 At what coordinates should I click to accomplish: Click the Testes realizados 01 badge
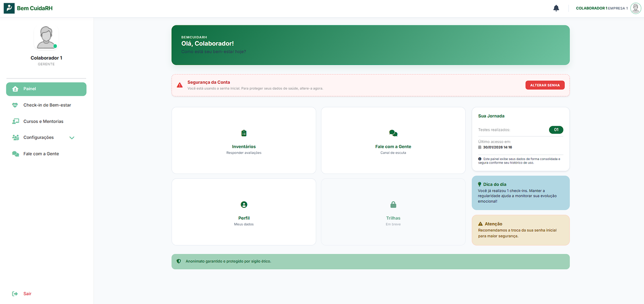[x=556, y=130]
